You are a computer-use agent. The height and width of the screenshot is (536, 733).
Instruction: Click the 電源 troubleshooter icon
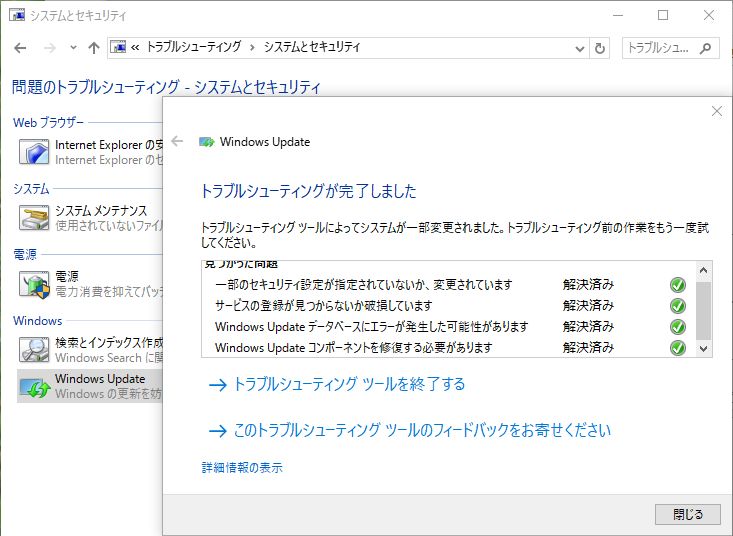click(34, 284)
